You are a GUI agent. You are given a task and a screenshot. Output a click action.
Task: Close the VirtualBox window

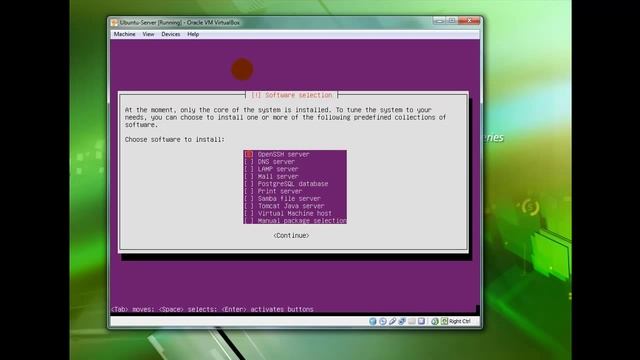click(x=469, y=20)
